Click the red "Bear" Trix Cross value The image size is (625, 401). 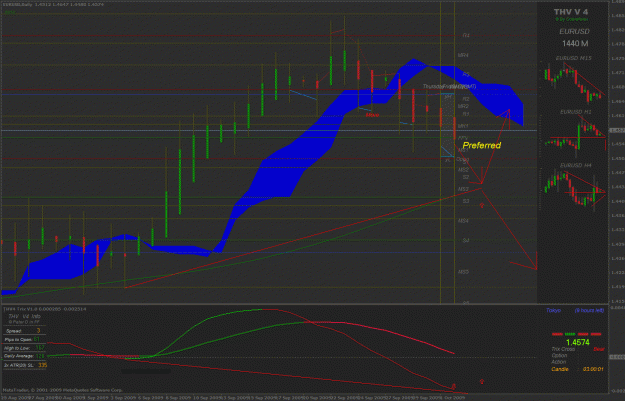599,349
